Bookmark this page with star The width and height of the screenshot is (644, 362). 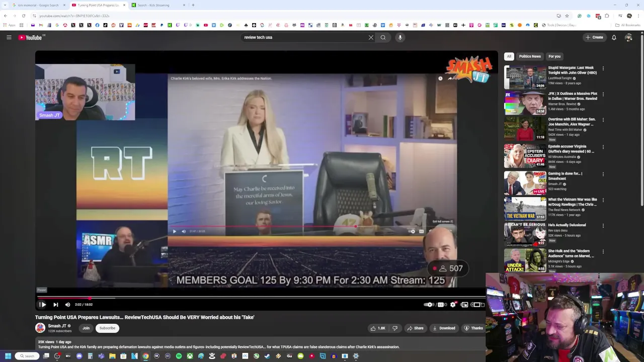[567, 16]
